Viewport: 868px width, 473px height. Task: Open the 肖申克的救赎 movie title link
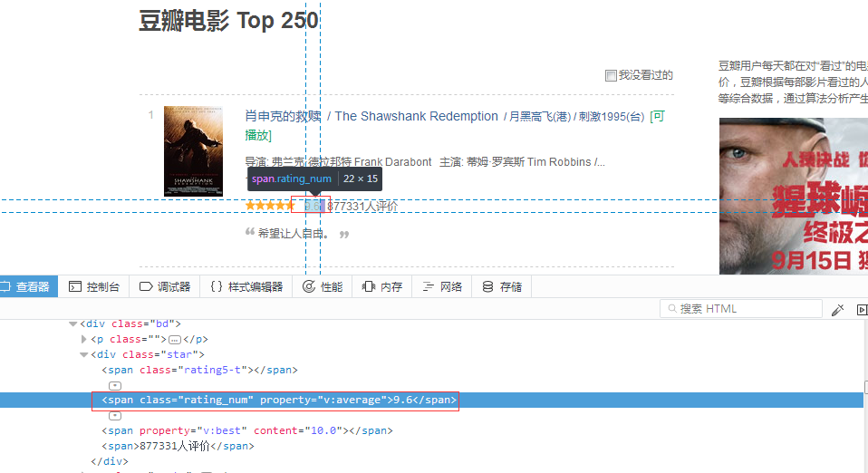click(x=283, y=116)
